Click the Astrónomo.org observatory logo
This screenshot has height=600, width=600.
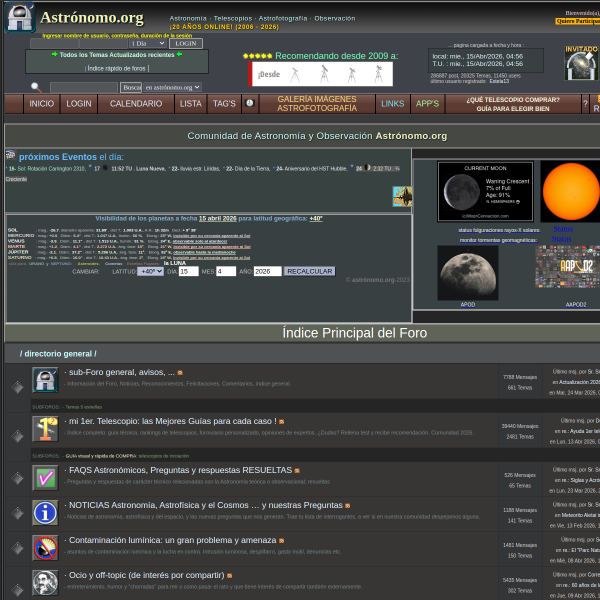click(20, 18)
